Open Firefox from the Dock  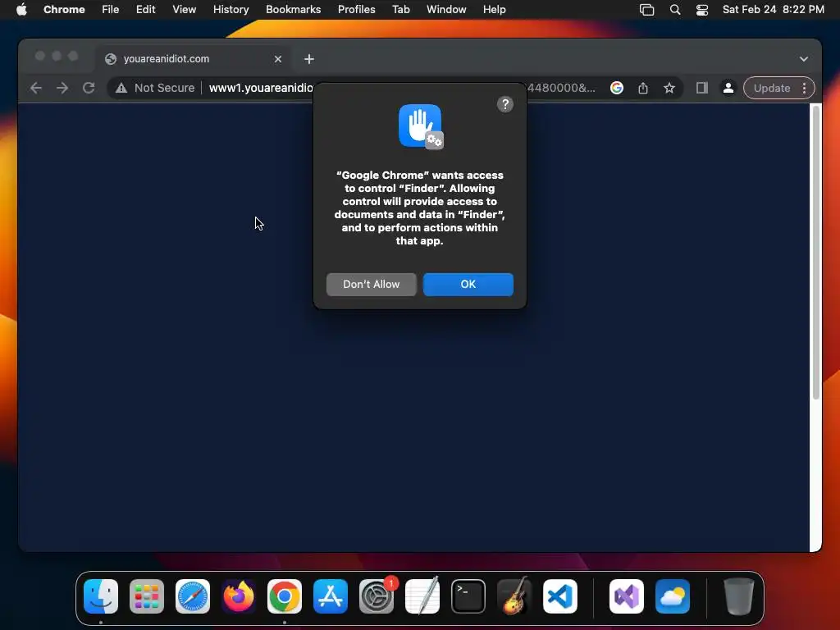point(239,596)
